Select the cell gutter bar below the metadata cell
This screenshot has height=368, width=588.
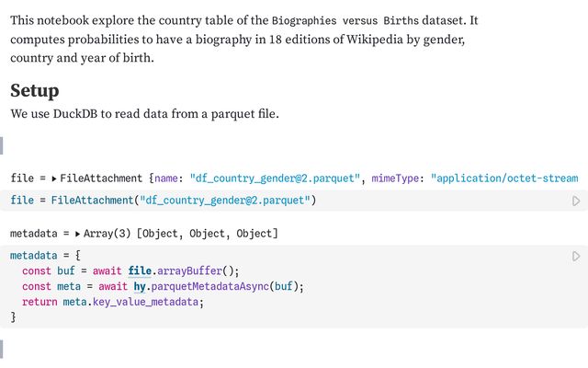tap(2, 350)
